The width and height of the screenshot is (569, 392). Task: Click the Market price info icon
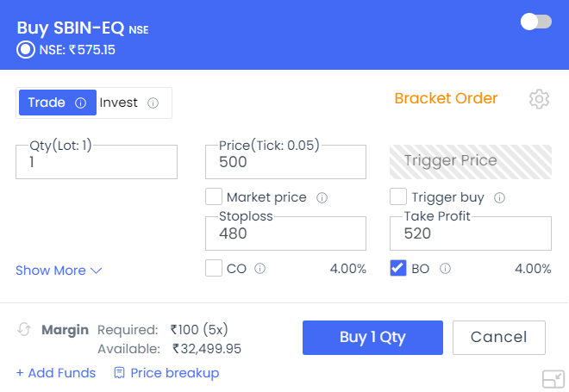click(322, 197)
